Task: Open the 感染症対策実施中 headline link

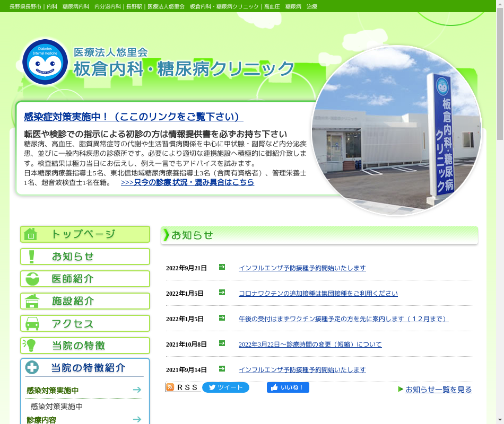Action: coord(133,117)
